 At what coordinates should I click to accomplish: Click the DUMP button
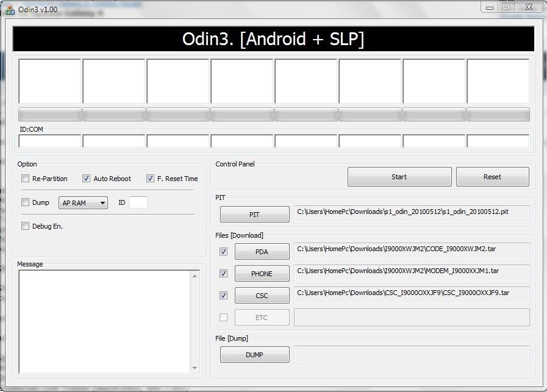point(255,355)
